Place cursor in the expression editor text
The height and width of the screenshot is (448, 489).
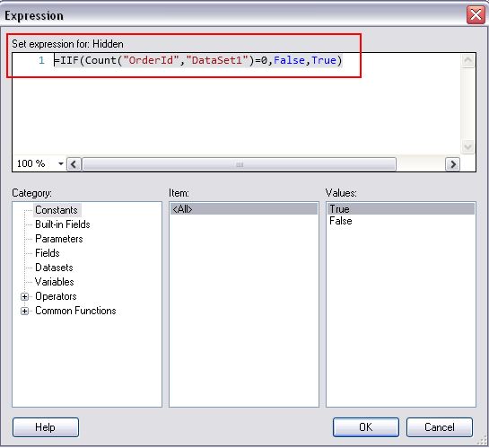click(x=198, y=60)
